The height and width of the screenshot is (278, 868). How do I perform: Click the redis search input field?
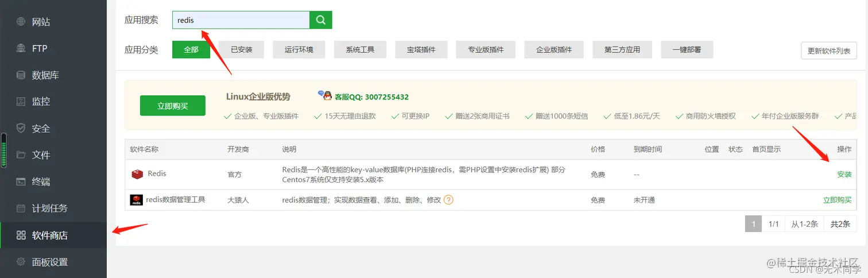(x=241, y=20)
